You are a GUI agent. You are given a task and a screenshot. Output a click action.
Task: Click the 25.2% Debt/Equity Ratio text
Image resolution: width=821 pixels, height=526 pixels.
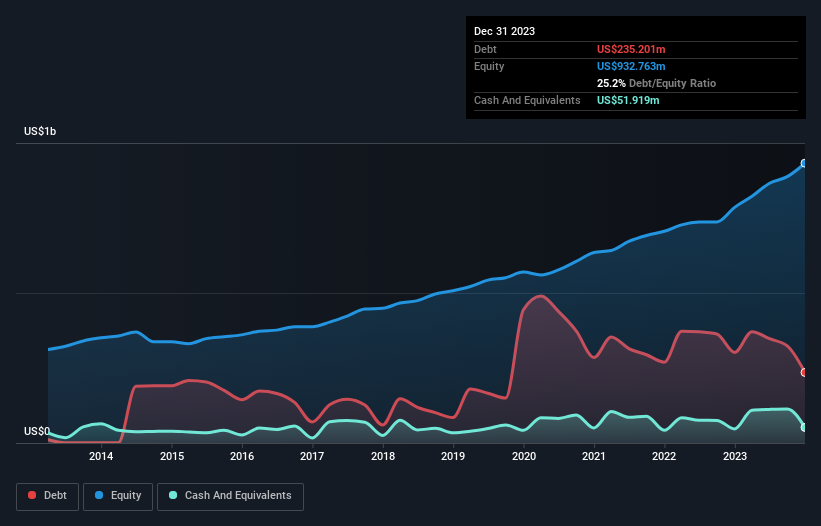tap(656, 83)
